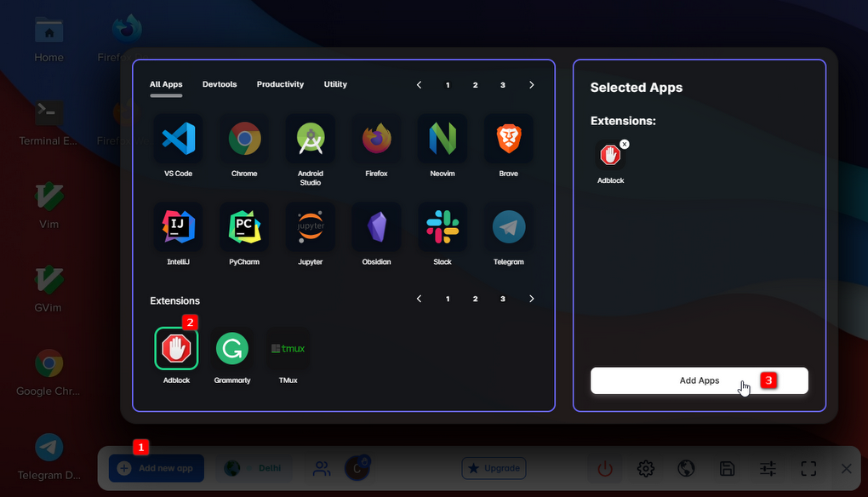Select Telegram in the app grid
The width and height of the screenshot is (868, 497).
pos(509,227)
